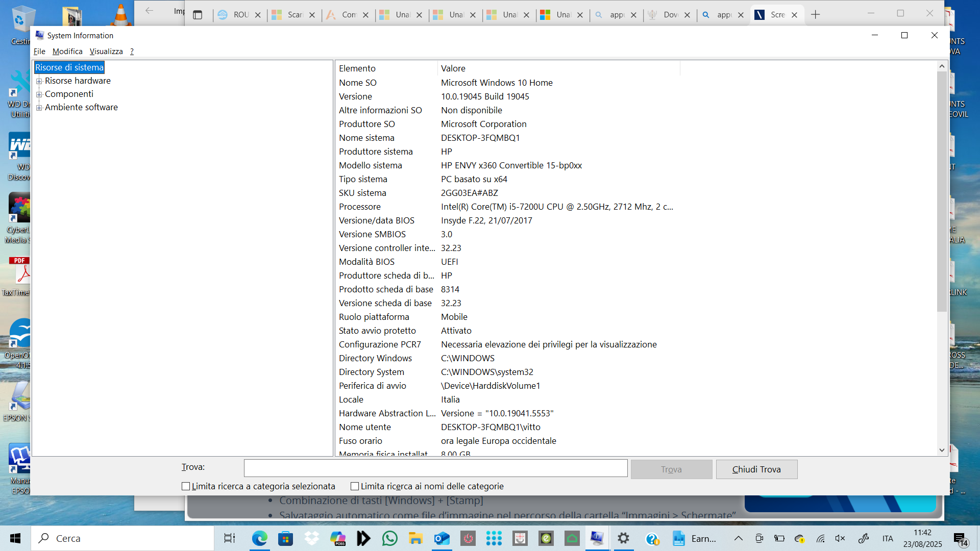Open the Earn… news widget on taskbar
Image resolution: width=980 pixels, height=551 pixels.
coord(694,538)
